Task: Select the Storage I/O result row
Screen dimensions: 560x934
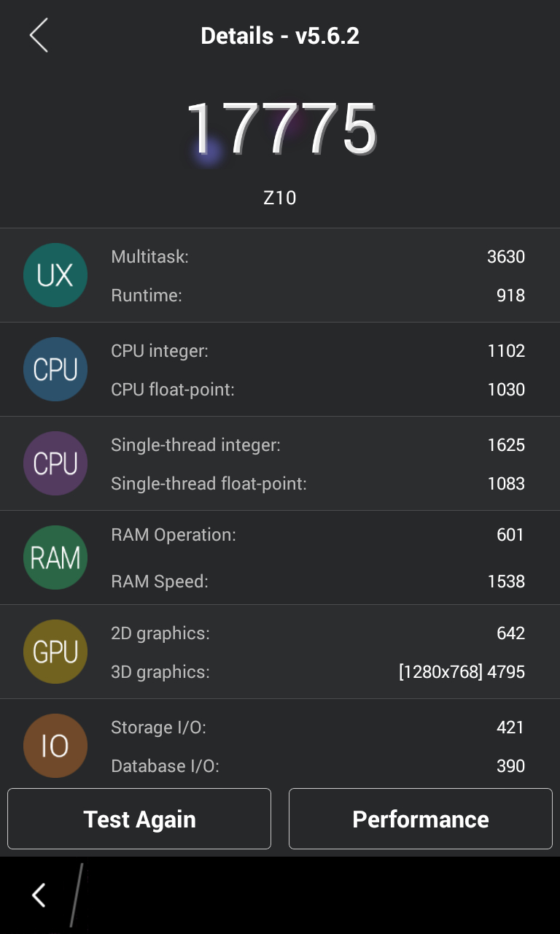Action: 318,727
